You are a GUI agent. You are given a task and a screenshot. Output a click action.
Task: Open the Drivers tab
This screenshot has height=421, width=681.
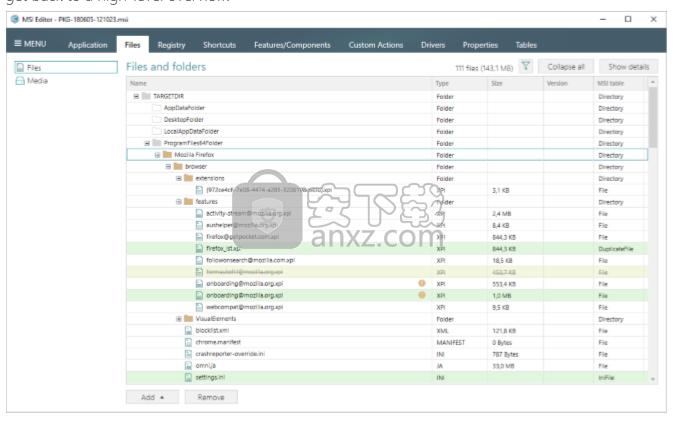pos(433,45)
